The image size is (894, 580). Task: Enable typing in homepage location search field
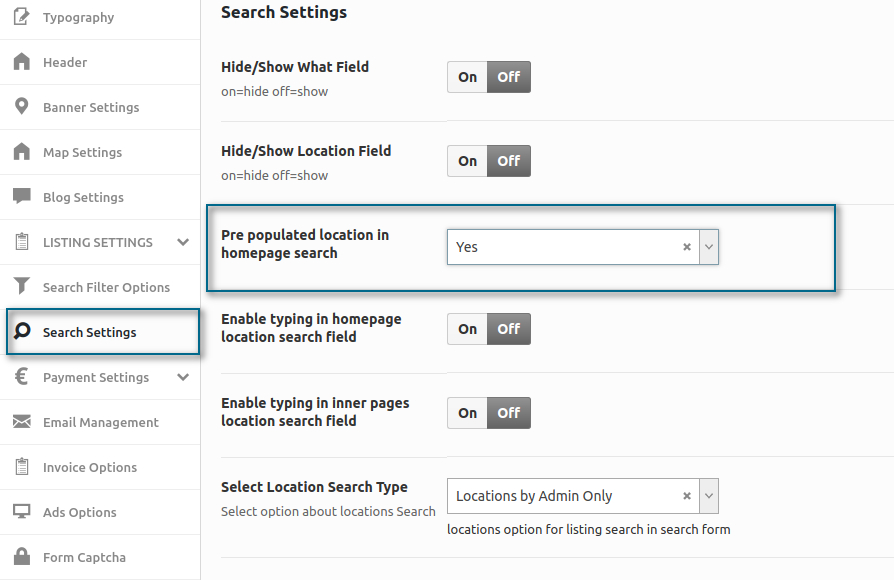click(468, 329)
